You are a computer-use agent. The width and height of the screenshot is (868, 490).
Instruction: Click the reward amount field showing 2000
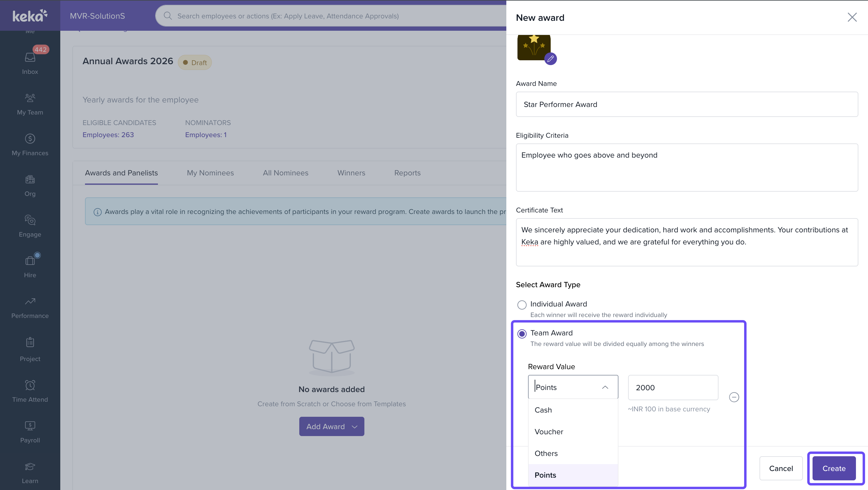[x=673, y=388]
